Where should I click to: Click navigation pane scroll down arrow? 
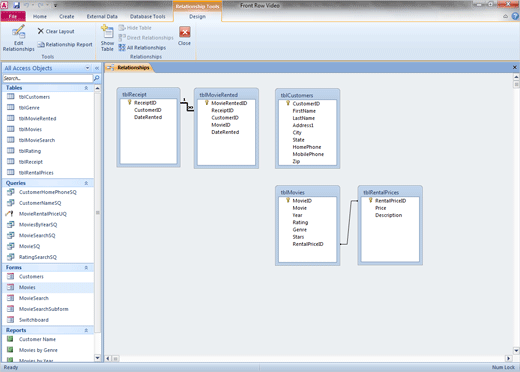(x=97, y=358)
